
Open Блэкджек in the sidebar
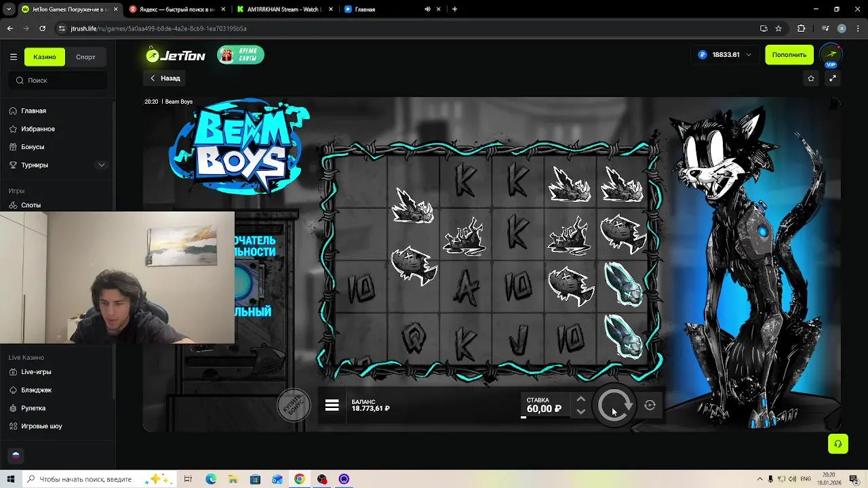tap(36, 390)
